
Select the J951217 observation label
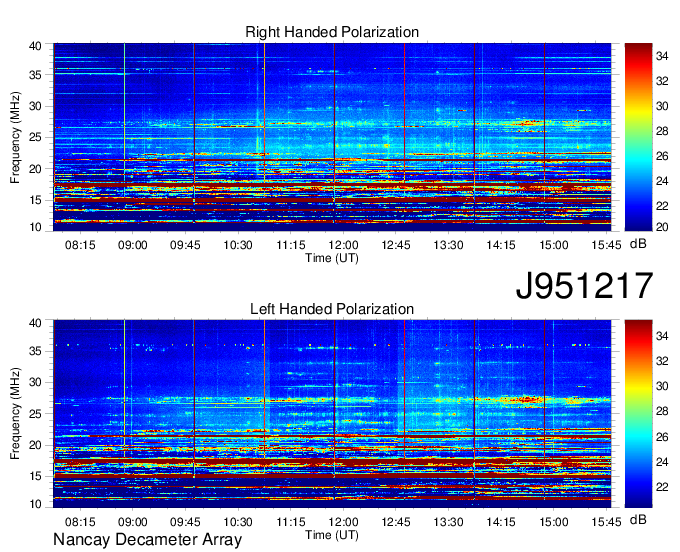[584, 286]
